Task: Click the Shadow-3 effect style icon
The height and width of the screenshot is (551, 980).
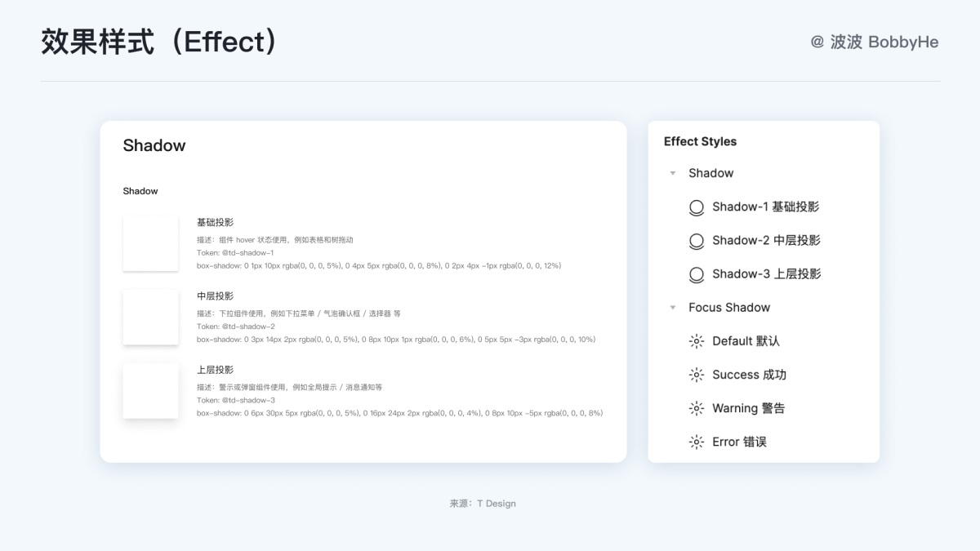Action: tap(697, 274)
